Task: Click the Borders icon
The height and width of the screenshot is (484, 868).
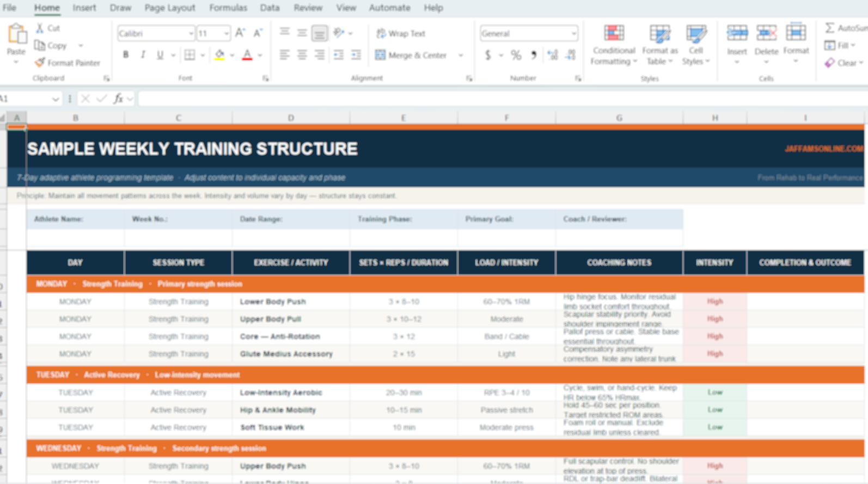Action: pyautogui.click(x=190, y=55)
